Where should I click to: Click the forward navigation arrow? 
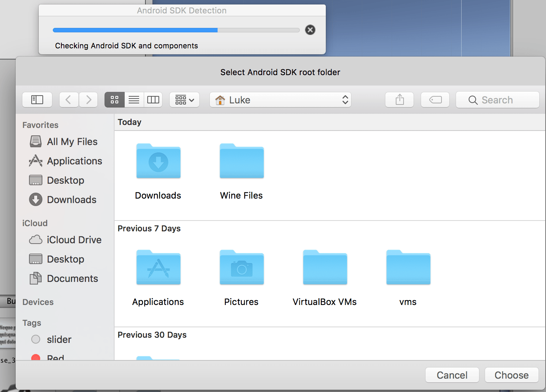(88, 100)
